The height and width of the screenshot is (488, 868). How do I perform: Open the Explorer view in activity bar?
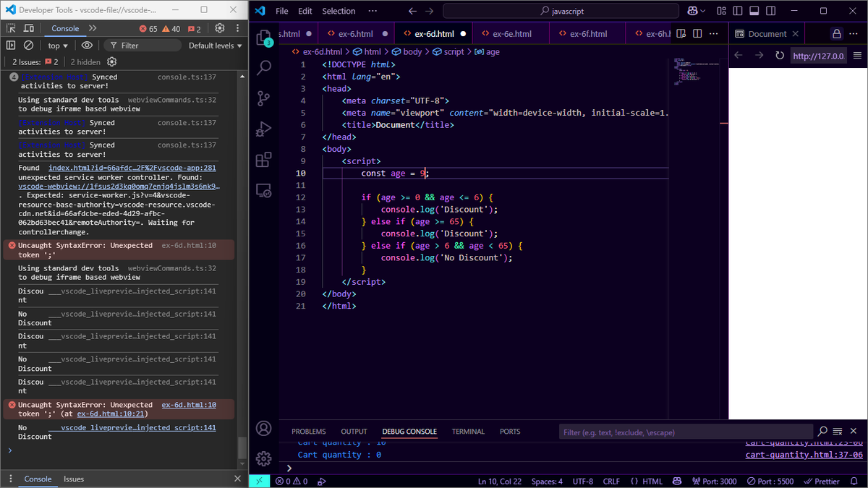pos(264,38)
